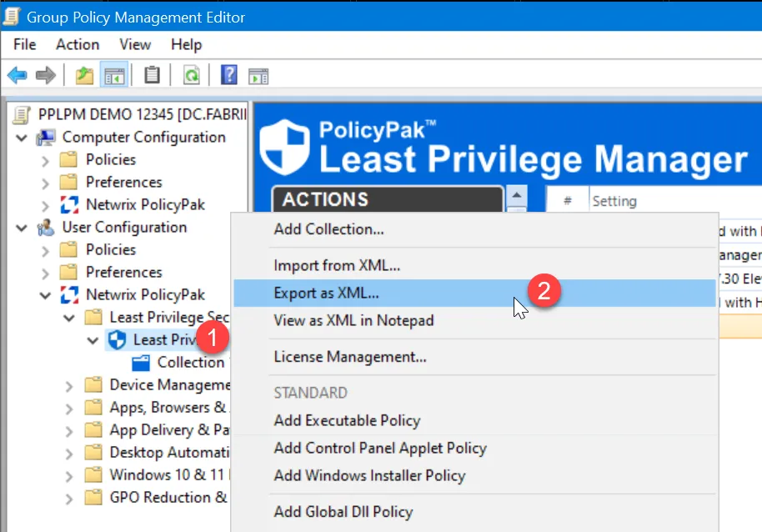Expand Policies under User Configuration

point(46,250)
